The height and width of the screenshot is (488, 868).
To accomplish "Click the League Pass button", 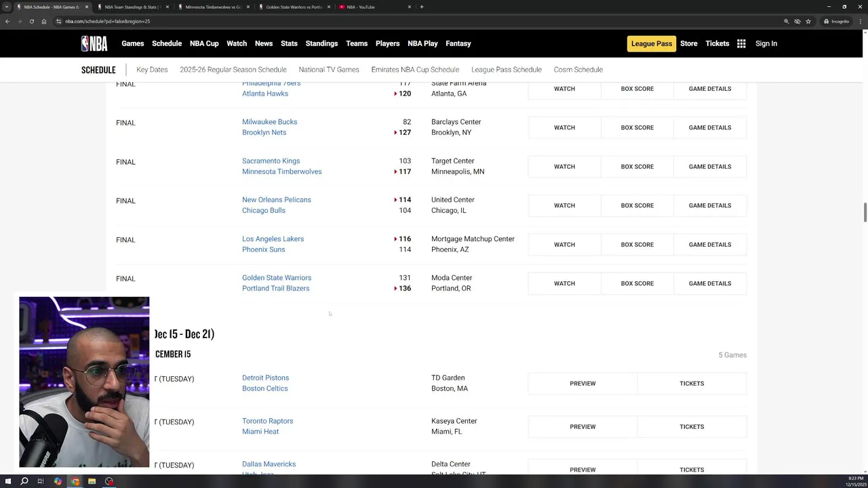I will (x=652, y=43).
